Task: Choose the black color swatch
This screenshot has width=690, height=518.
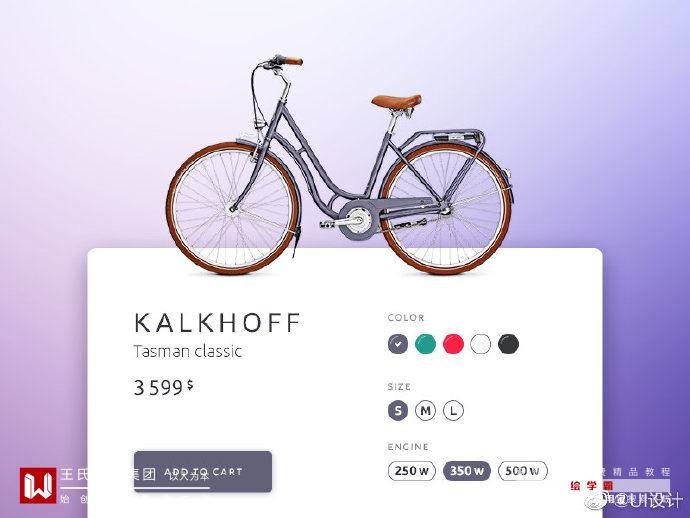Action: click(x=508, y=344)
